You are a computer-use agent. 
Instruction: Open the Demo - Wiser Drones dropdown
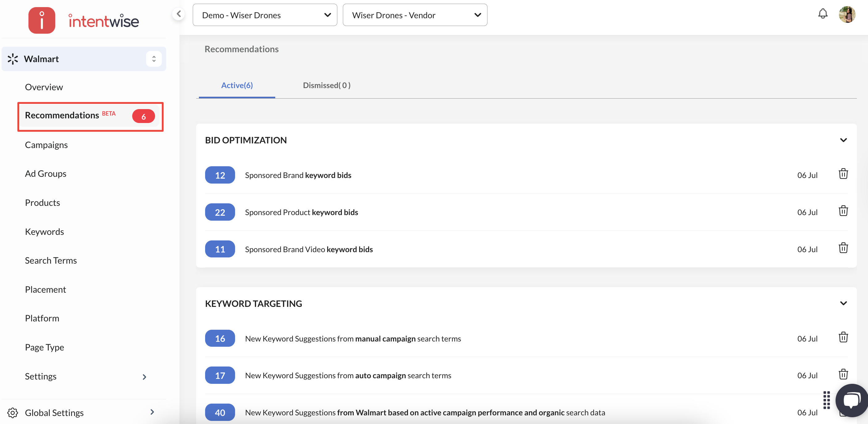coord(264,15)
